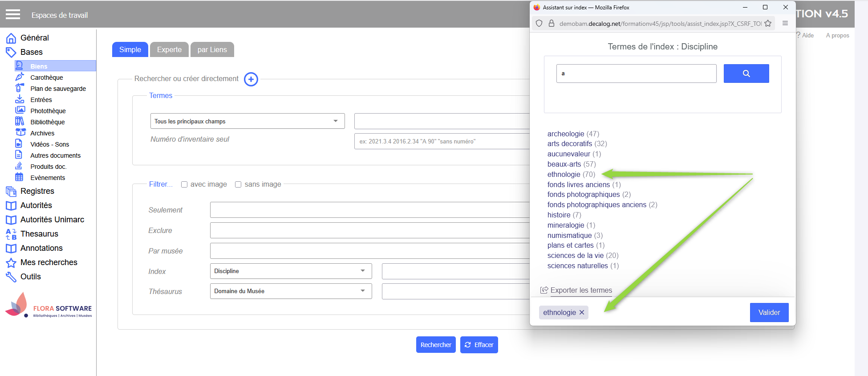Open the Photothèque section icon
Image resolution: width=868 pixels, height=376 pixels.
tap(20, 110)
